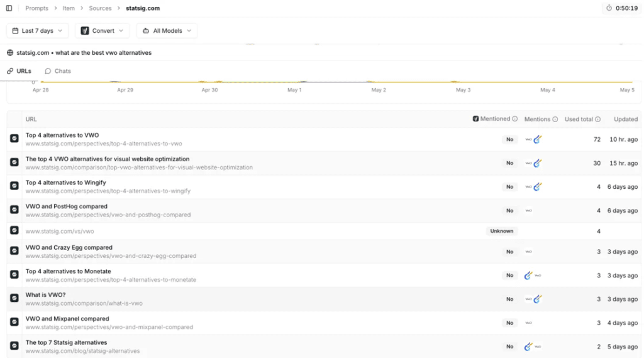Click the Statsig favicon in Top 4 alternatives to VWO row
This screenshot has width=644, height=358.
14,138
